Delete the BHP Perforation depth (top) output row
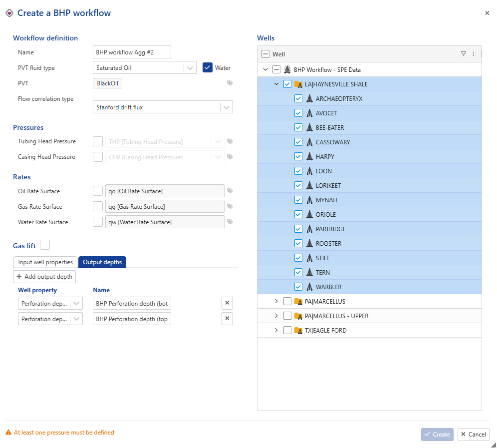Image resolution: width=497 pixels, height=448 pixels. click(x=227, y=319)
